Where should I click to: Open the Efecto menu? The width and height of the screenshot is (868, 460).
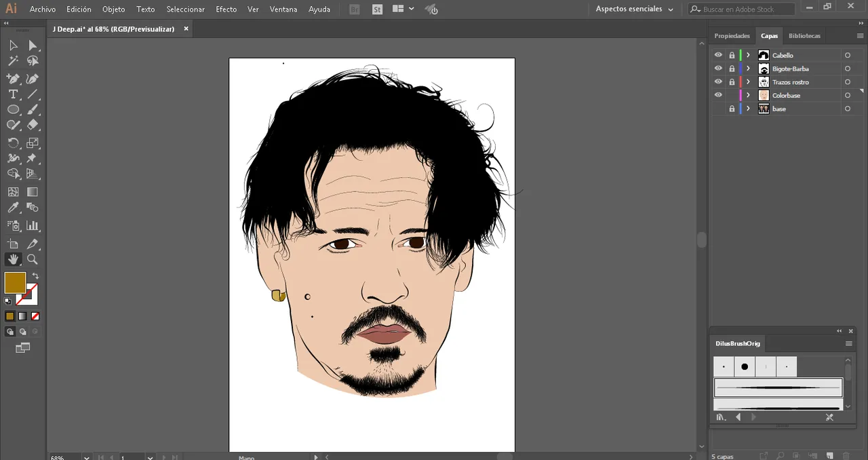[226, 9]
